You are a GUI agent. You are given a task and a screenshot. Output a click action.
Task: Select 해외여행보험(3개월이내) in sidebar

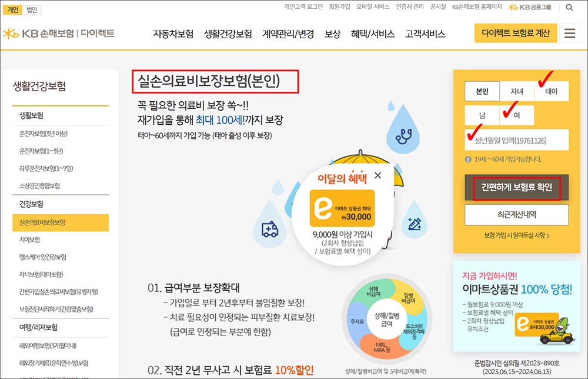tap(48, 345)
